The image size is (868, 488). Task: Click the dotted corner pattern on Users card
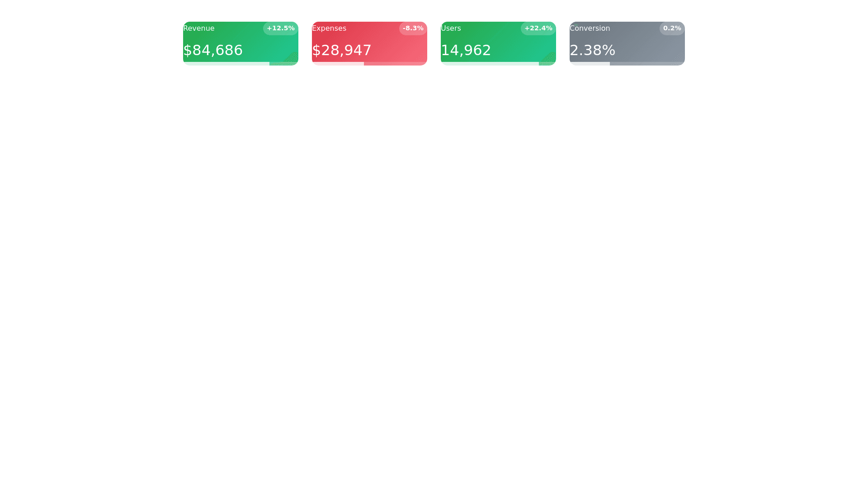tap(549, 58)
